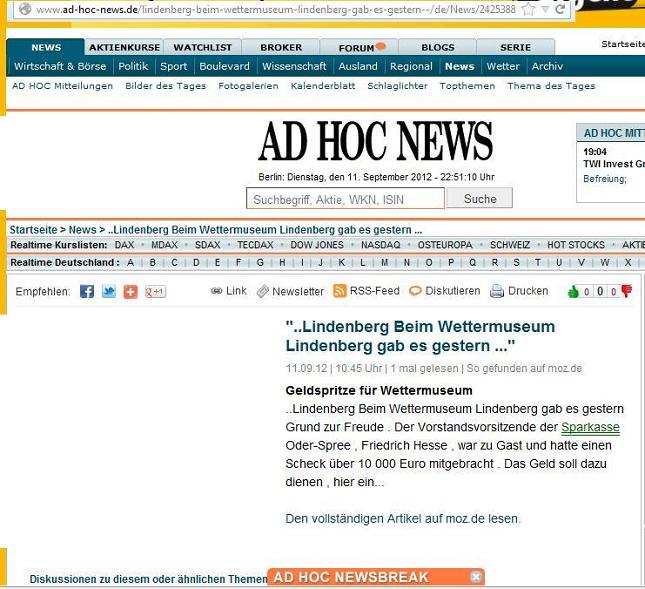Focus the Suchbegriff search field

click(345, 199)
